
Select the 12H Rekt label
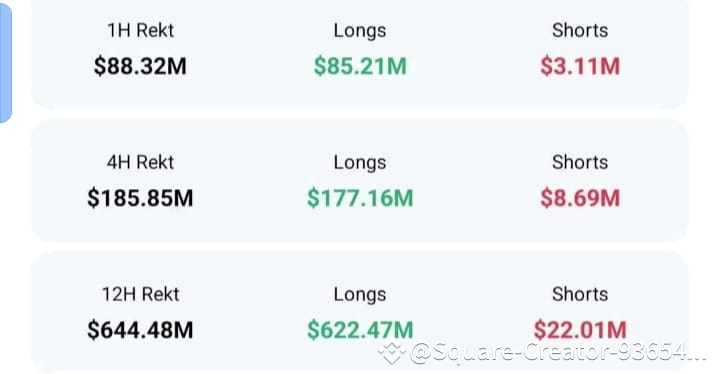tap(140, 294)
